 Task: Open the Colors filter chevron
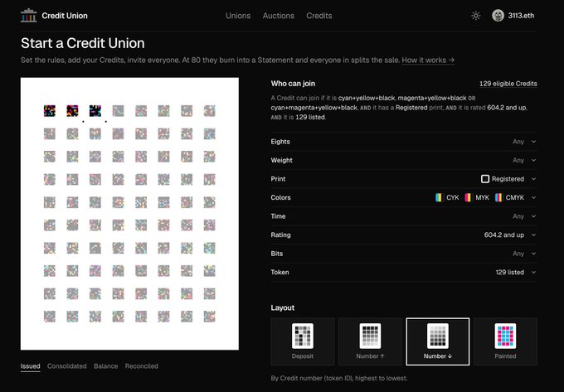[534, 197]
